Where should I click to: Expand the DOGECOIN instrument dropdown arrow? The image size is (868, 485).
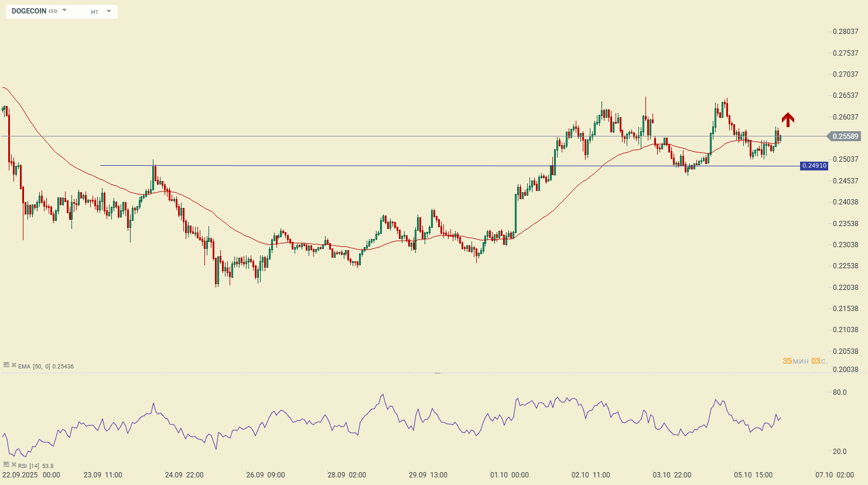64,11
